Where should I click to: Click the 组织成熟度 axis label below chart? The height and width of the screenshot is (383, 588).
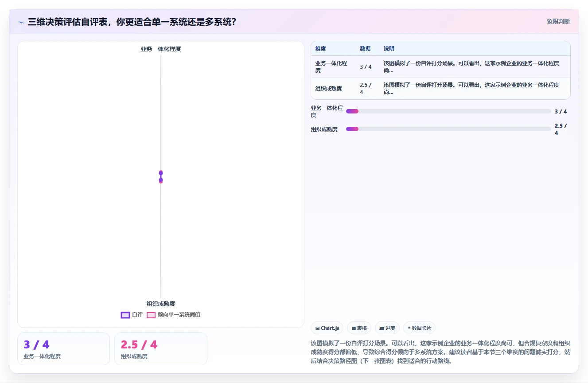click(161, 304)
